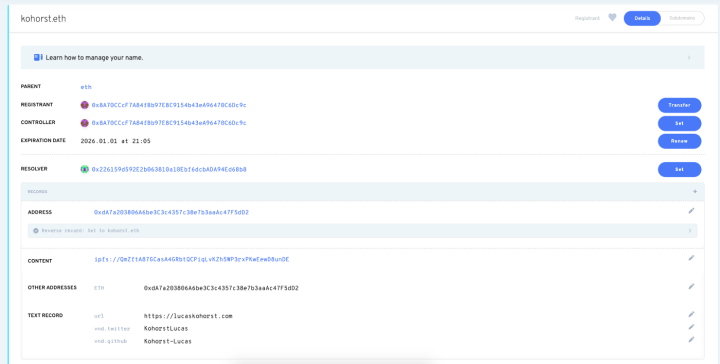
Task: Click the Transfer button for registrant
Action: pos(679,105)
